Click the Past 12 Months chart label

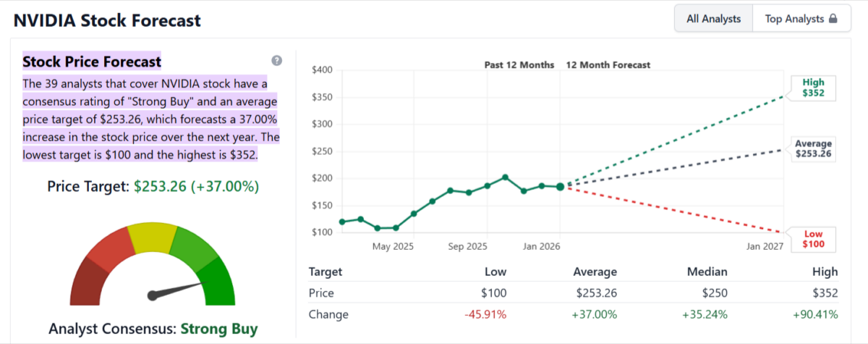point(519,65)
